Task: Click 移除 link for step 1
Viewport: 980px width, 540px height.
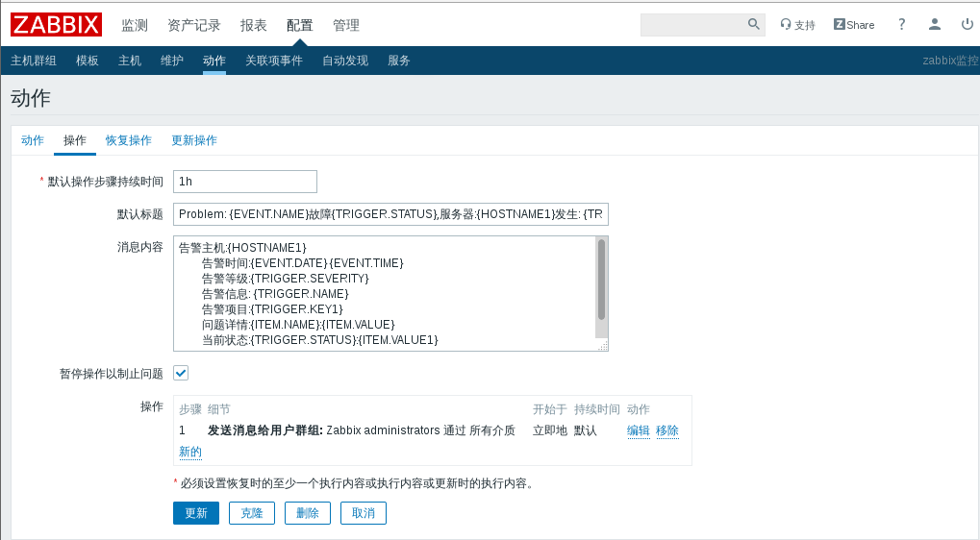Action: click(x=666, y=430)
